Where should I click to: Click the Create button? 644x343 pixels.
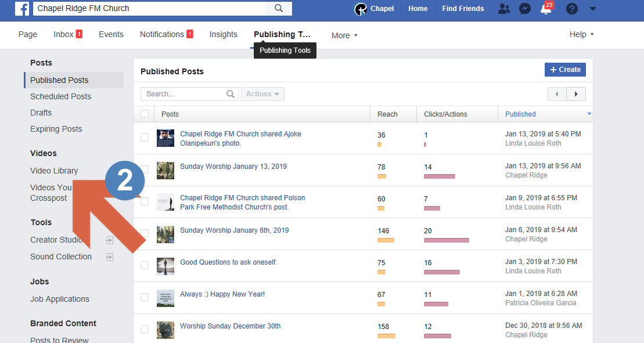coord(565,70)
